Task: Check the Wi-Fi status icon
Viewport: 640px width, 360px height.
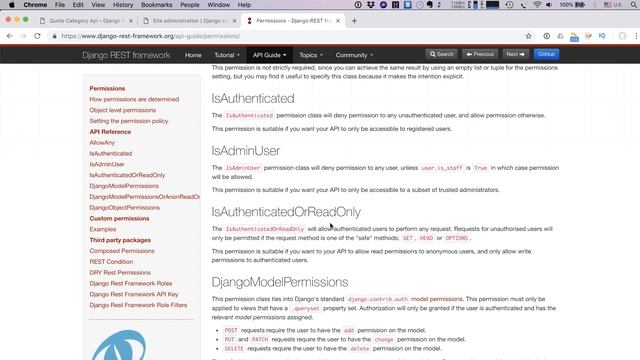Action: click(537, 5)
